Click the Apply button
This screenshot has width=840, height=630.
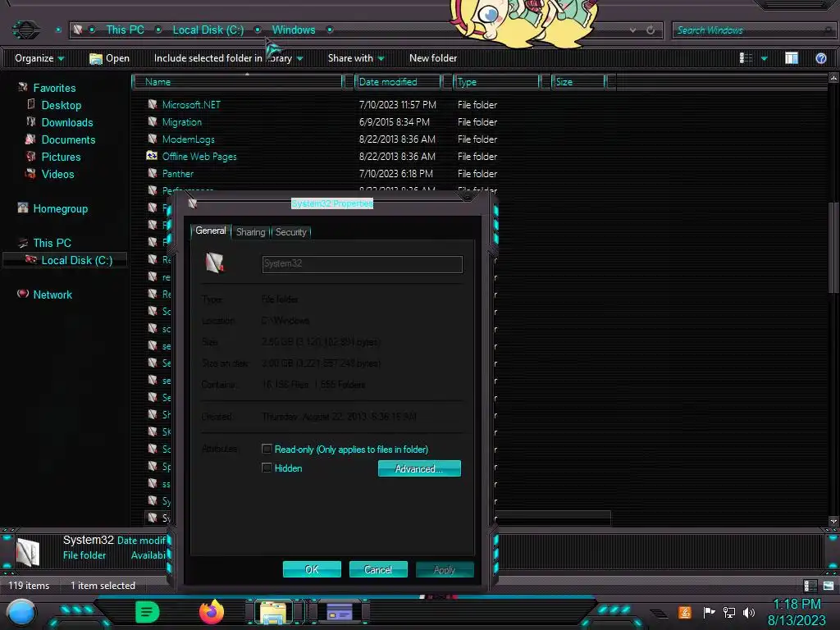click(445, 569)
